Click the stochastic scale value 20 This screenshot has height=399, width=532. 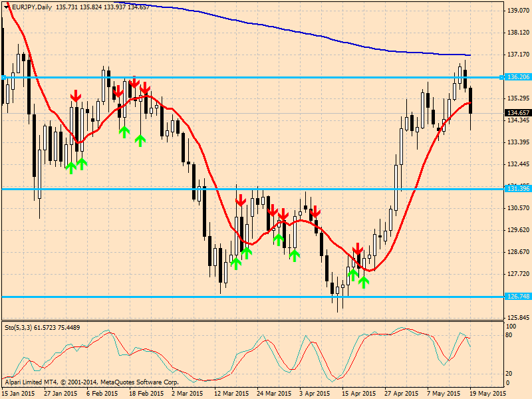point(509,374)
